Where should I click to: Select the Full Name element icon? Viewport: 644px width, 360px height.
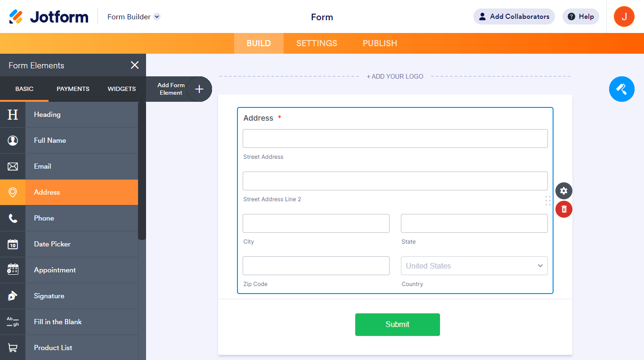13,140
